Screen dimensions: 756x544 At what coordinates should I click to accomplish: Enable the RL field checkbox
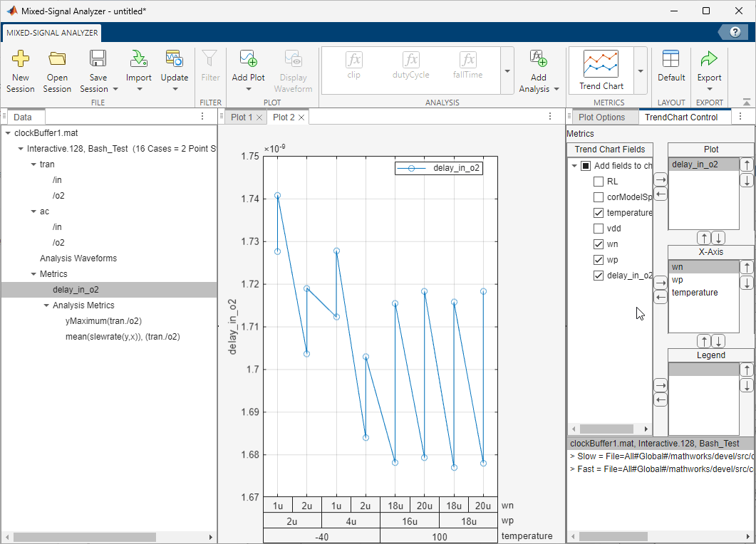(599, 182)
